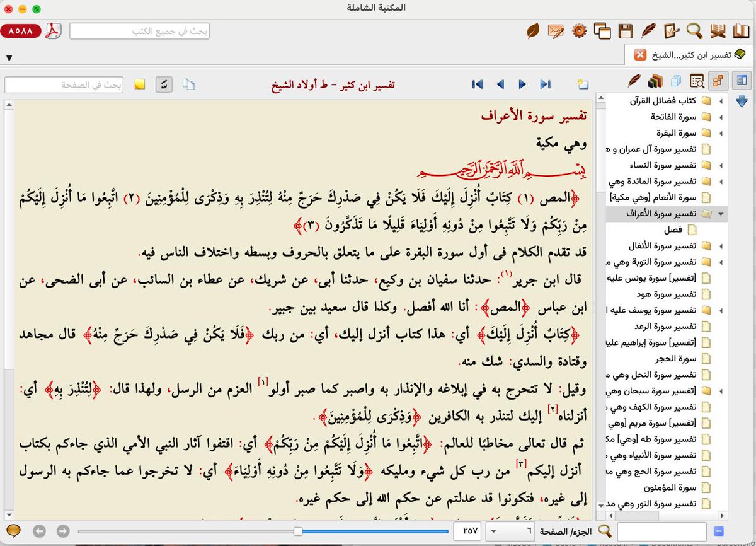756x546 pixels.
Task: Open the library books icon in the top toolbar
Action: point(740,30)
